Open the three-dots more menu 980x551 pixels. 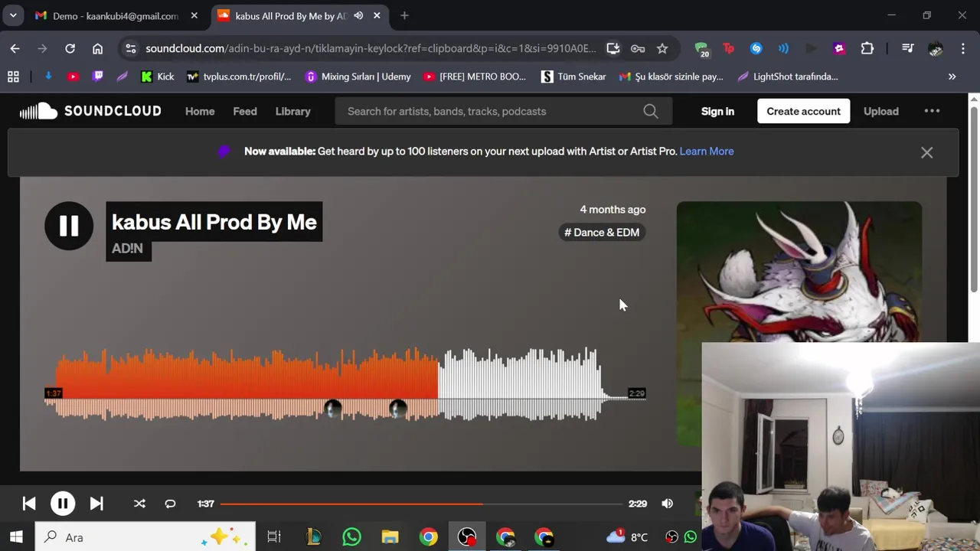click(x=932, y=111)
